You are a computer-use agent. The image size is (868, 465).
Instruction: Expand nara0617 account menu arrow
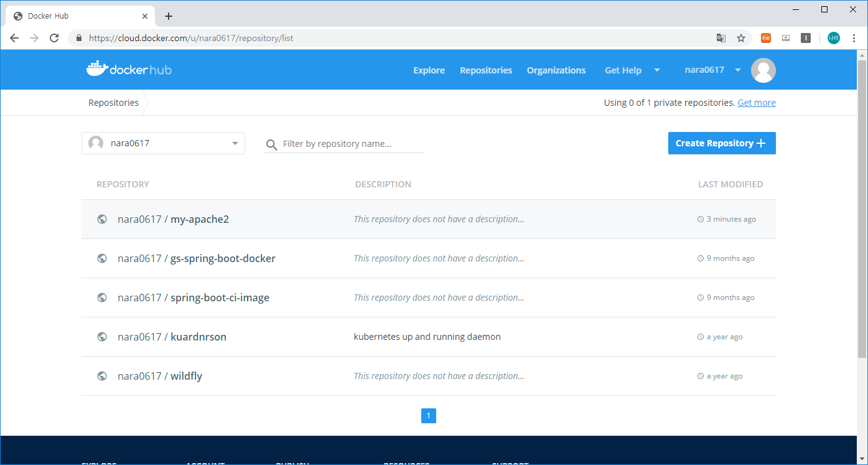click(738, 70)
